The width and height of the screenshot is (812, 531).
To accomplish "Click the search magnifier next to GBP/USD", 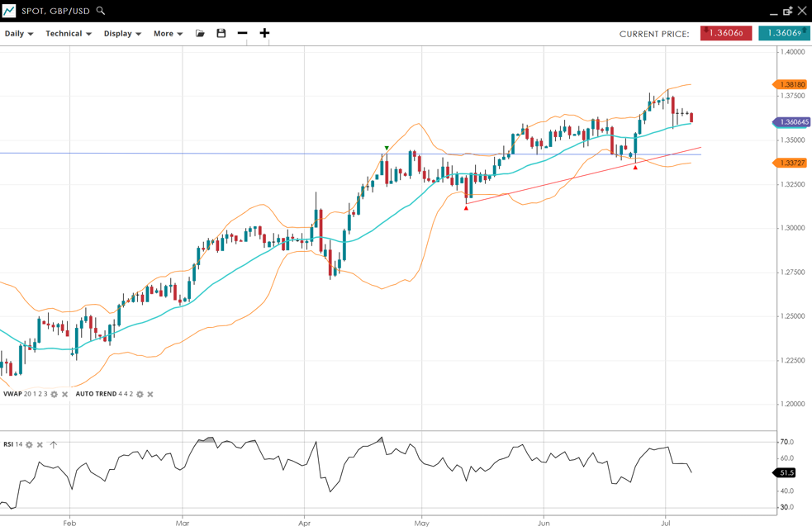I will [x=101, y=11].
